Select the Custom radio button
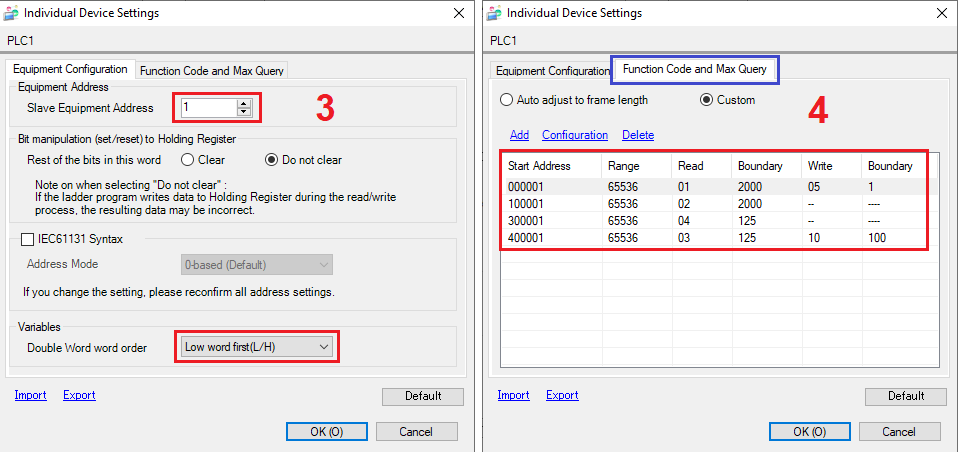This screenshot has width=958, height=455. point(707,100)
